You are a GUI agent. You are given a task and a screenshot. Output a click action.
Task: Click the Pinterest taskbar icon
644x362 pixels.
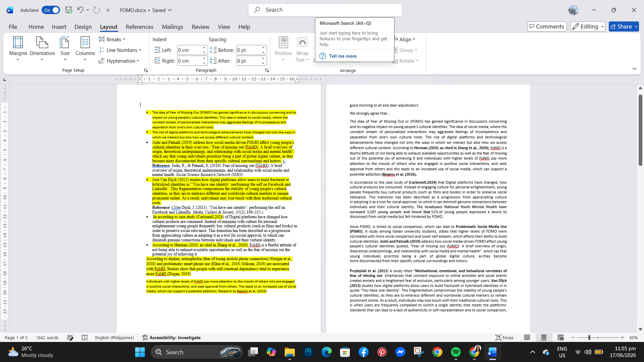(x=382, y=352)
